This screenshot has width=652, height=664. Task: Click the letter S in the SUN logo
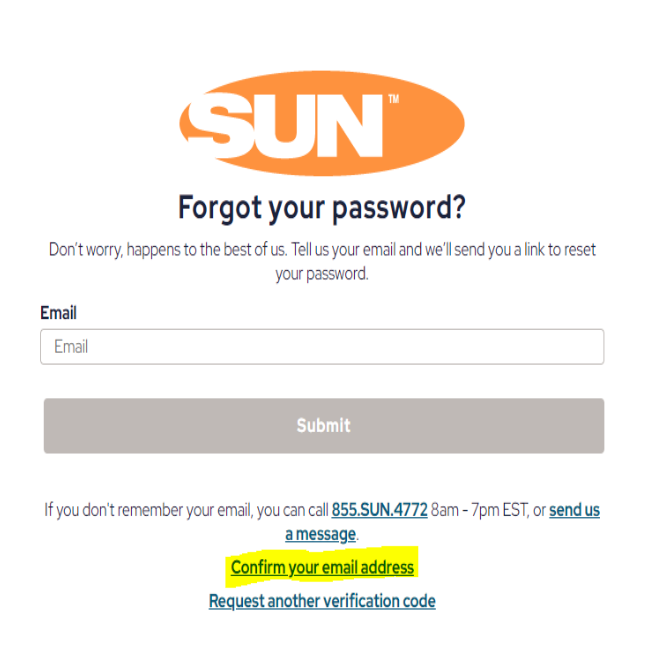[220, 125]
